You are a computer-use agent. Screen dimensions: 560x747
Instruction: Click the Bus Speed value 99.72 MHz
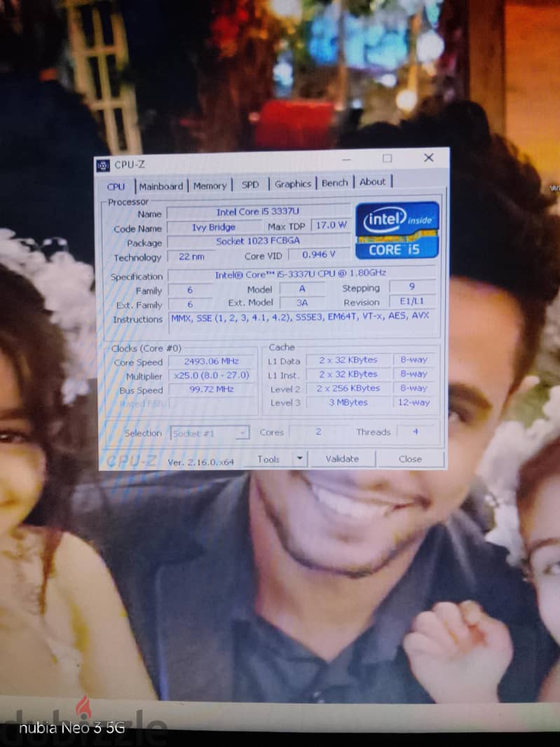[x=212, y=389]
